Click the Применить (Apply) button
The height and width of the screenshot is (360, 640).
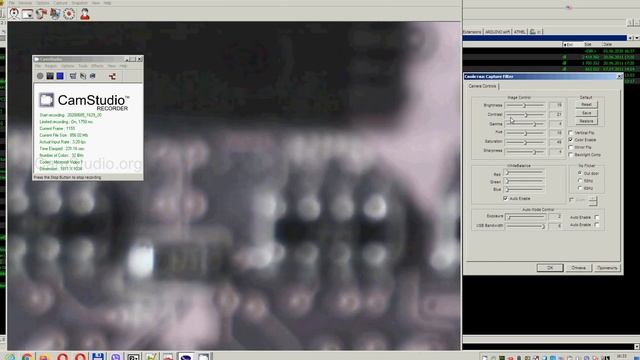pos(607,268)
